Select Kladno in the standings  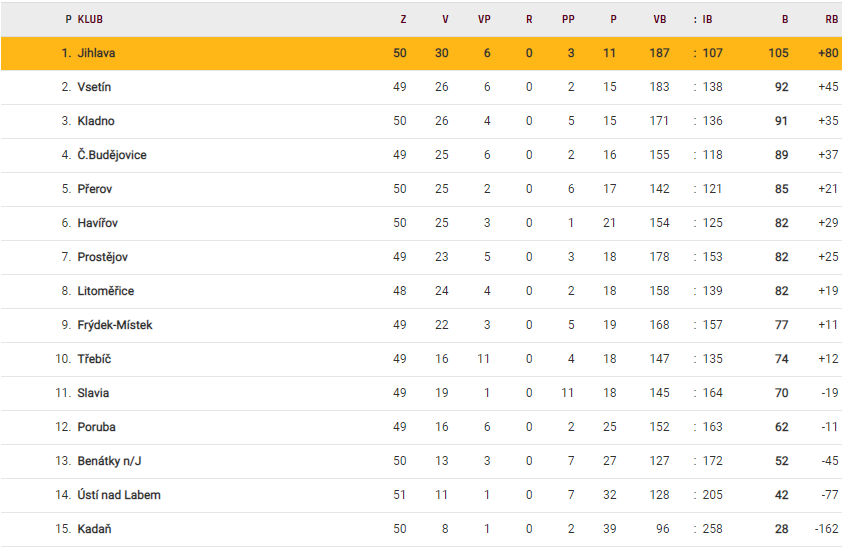(96, 121)
